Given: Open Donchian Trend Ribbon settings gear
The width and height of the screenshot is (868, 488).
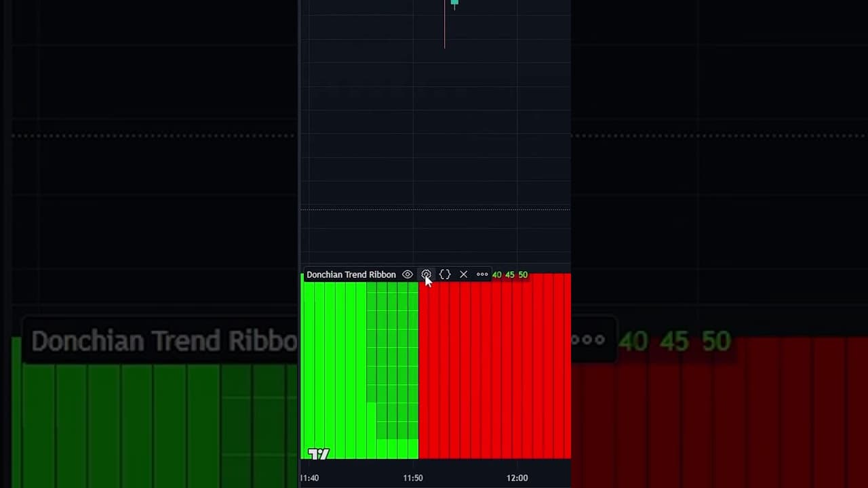Looking at the screenshot, I should point(426,274).
